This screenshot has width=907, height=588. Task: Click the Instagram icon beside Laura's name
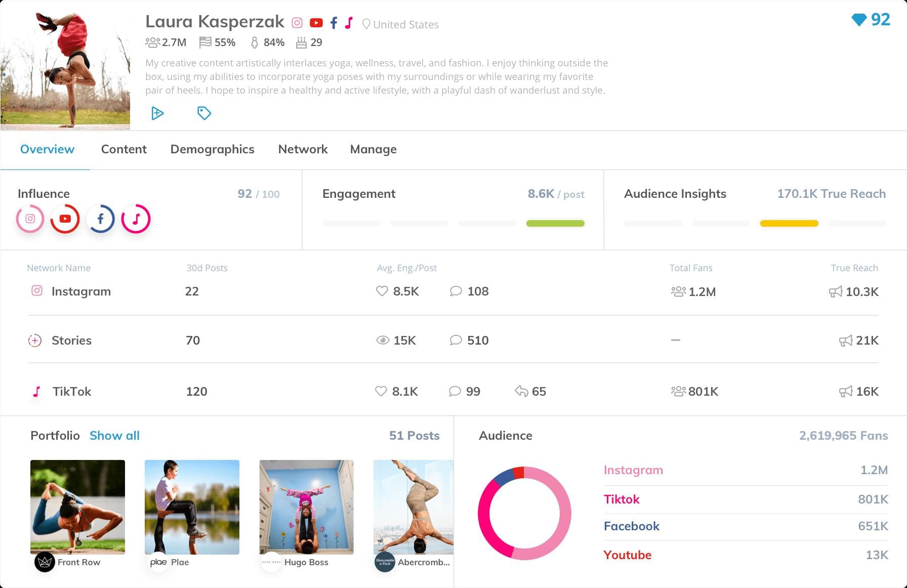(x=297, y=23)
